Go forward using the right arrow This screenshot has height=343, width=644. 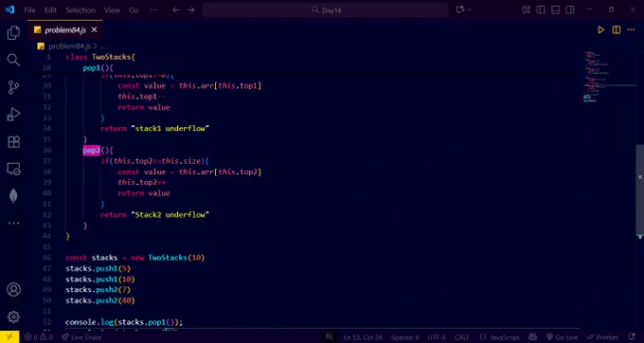191,9
